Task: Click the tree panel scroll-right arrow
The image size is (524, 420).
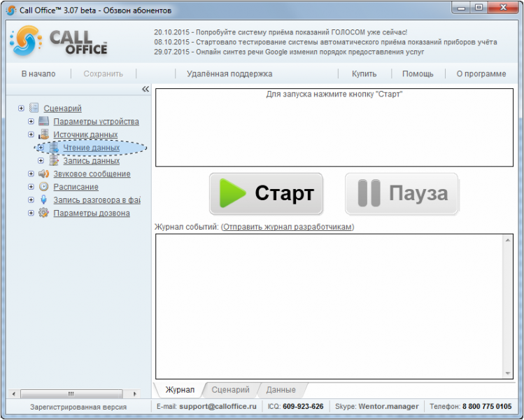Action: 135,393
